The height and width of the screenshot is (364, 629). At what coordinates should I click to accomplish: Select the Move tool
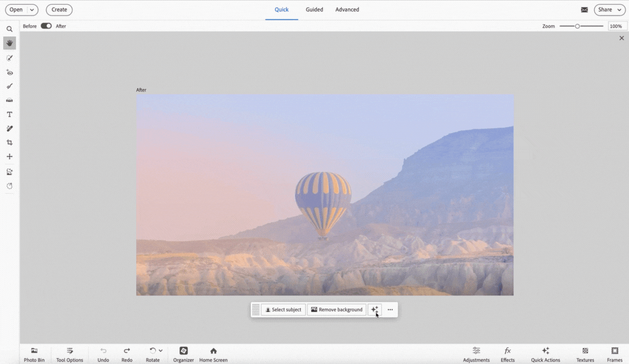point(9,157)
